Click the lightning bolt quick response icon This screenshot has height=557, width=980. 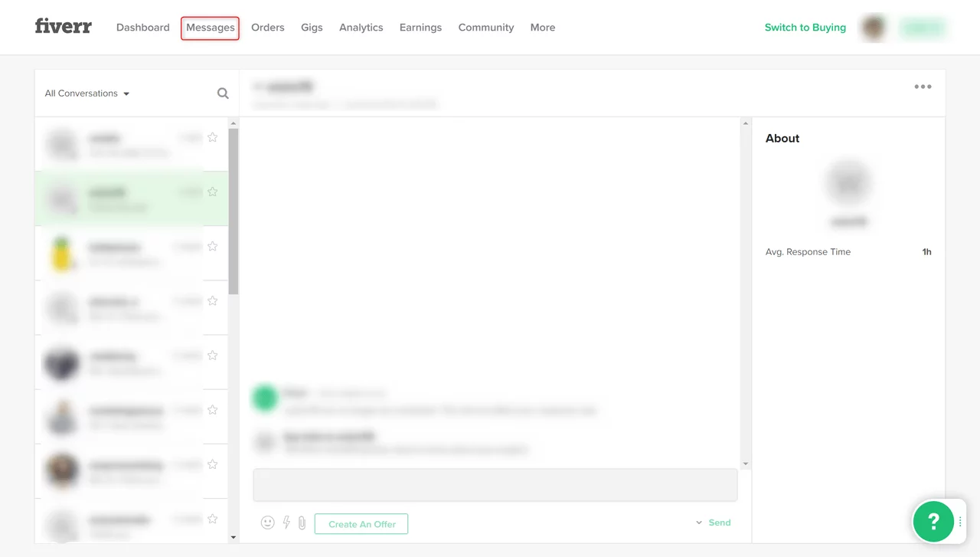point(286,523)
